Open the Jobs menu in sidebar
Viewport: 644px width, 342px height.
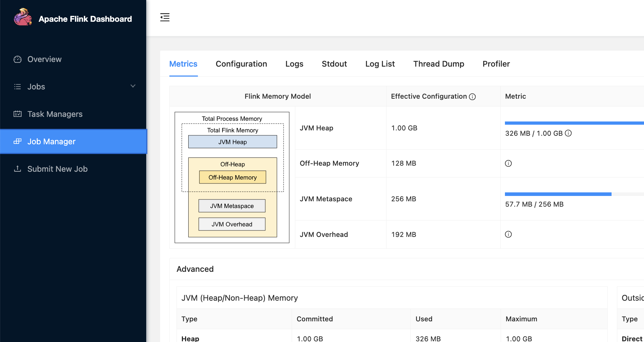tap(36, 87)
